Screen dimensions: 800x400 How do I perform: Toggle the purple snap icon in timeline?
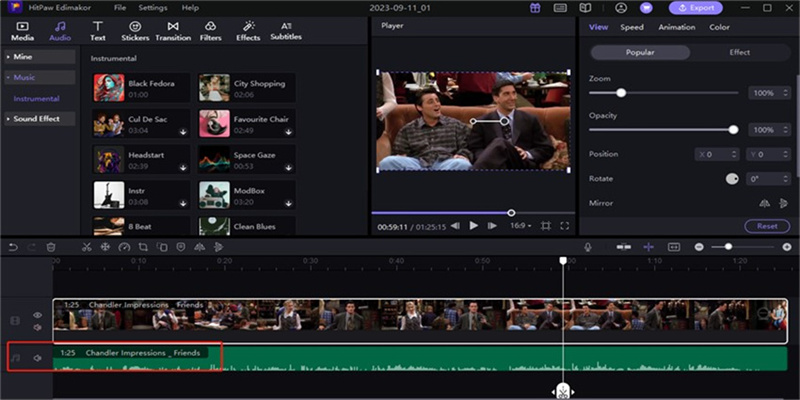[x=648, y=247]
